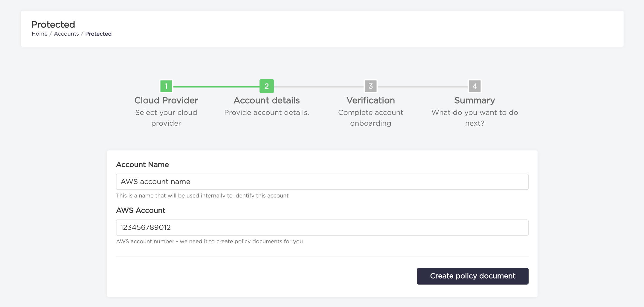Select the step 4 Summary indicator

click(x=474, y=86)
